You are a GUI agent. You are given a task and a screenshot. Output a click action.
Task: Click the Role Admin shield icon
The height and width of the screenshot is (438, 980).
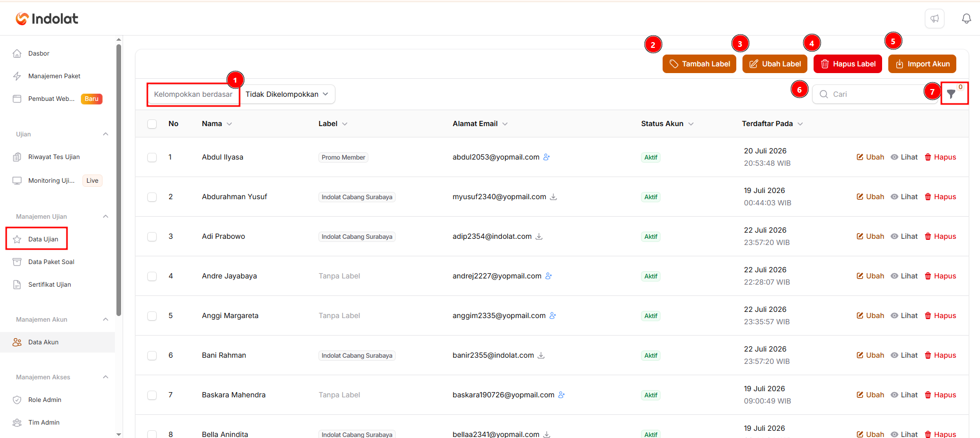(x=17, y=400)
